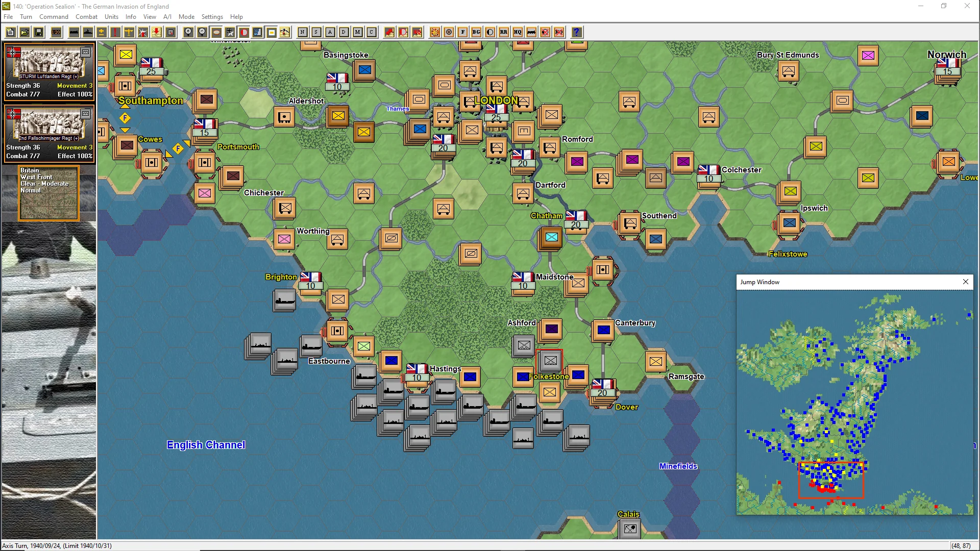Viewport: 980px width, 551px height.
Task: Click the cross and star toolbar icon
Action: [230, 32]
